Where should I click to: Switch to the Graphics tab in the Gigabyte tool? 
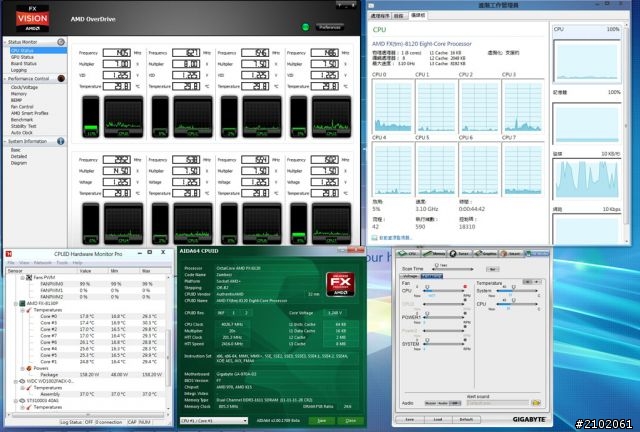coord(486,254)
